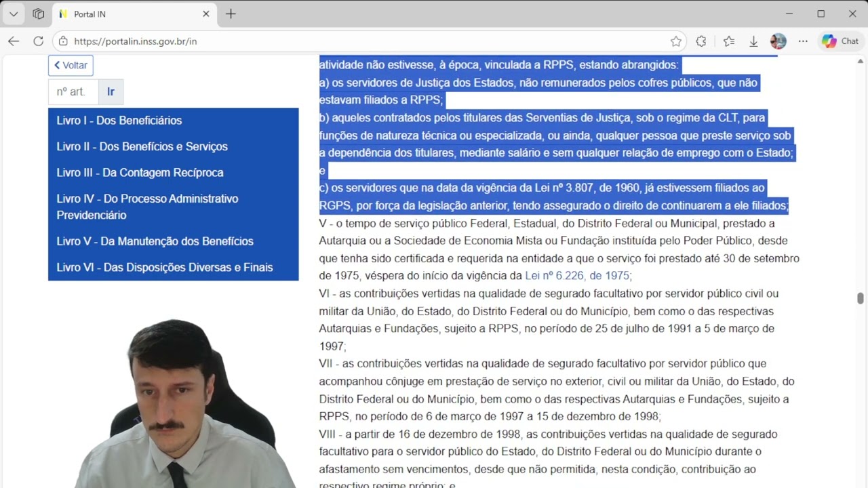
Task: Open the tab search dropdown arrow
Action: point(14,14)
